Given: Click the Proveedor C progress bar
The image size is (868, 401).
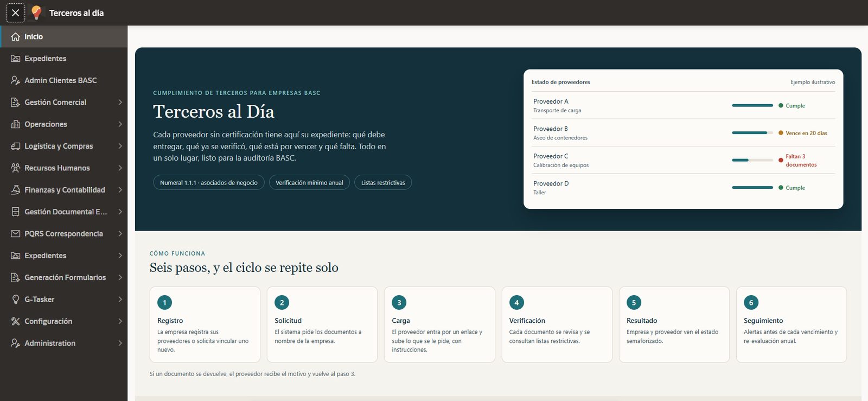Looking at the screenshot, I should tap(752, 160).
